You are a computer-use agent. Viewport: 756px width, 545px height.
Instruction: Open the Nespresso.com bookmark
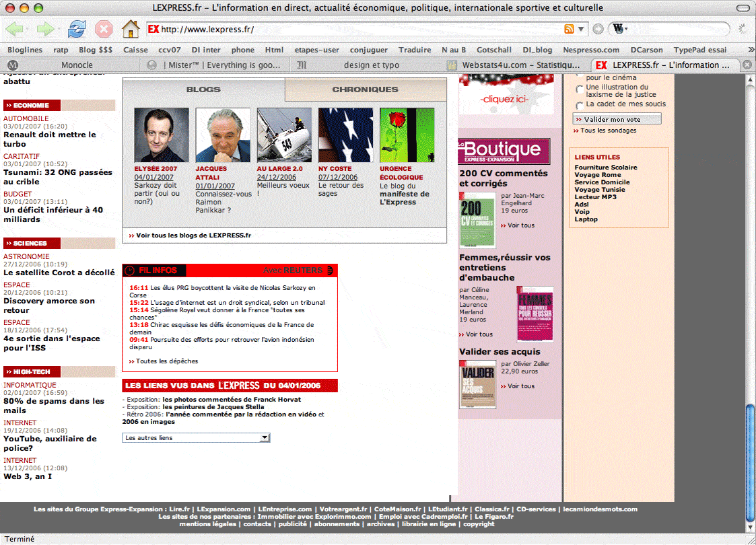coord(591,50)
